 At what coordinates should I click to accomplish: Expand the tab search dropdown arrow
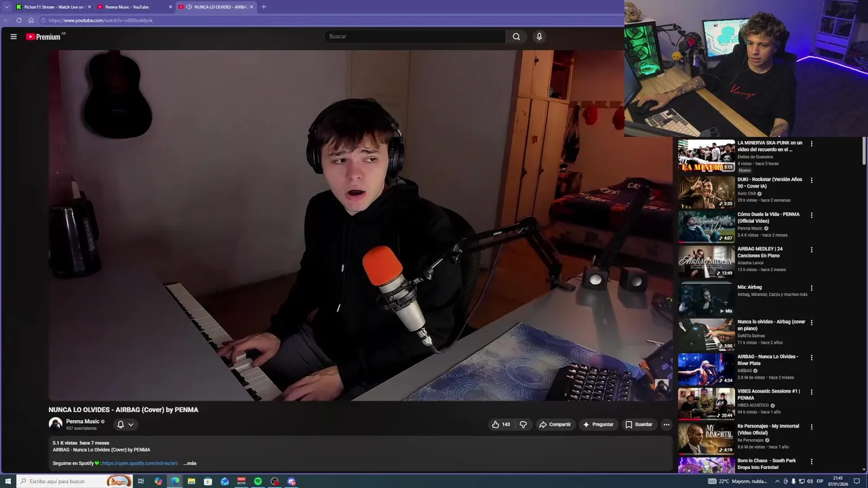(7, 7)
